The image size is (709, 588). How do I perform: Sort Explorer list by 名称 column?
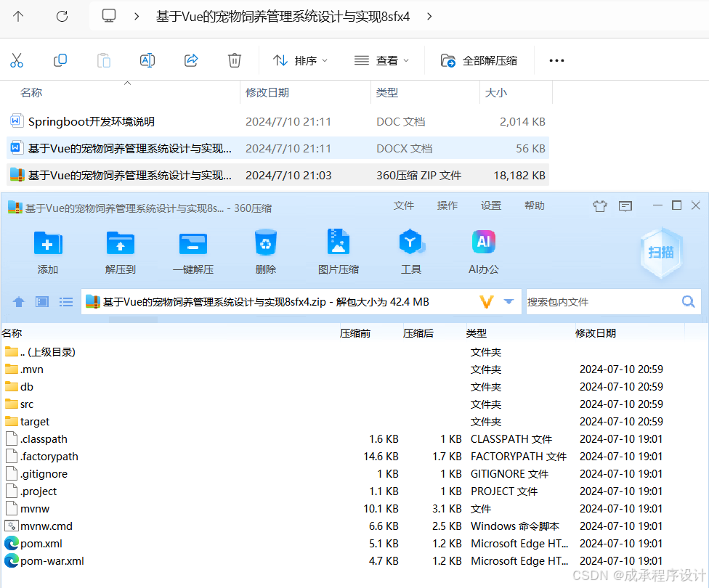(x=31, y=93)
